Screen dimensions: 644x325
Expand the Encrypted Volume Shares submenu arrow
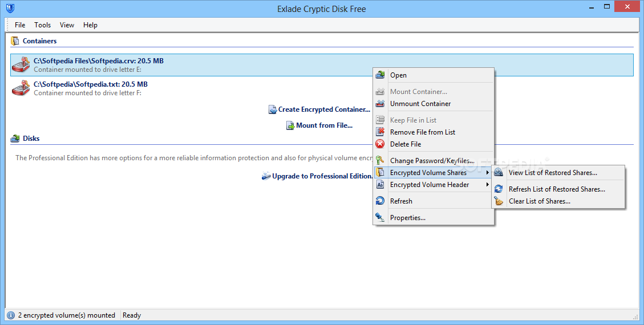pos(488,172)
